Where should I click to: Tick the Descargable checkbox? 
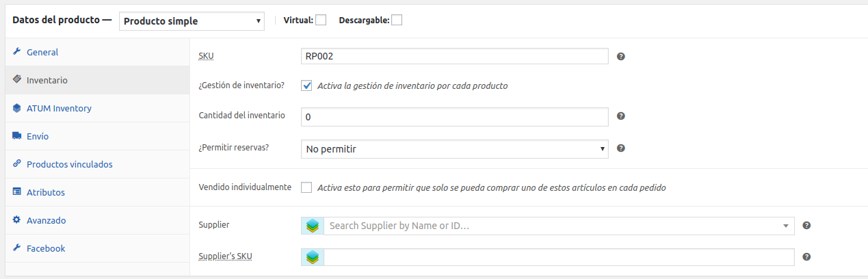pos(397,20)
